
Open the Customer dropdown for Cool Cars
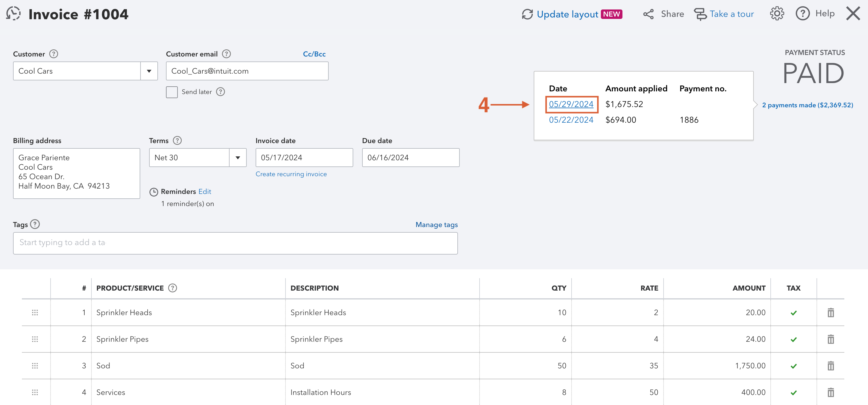149,71
